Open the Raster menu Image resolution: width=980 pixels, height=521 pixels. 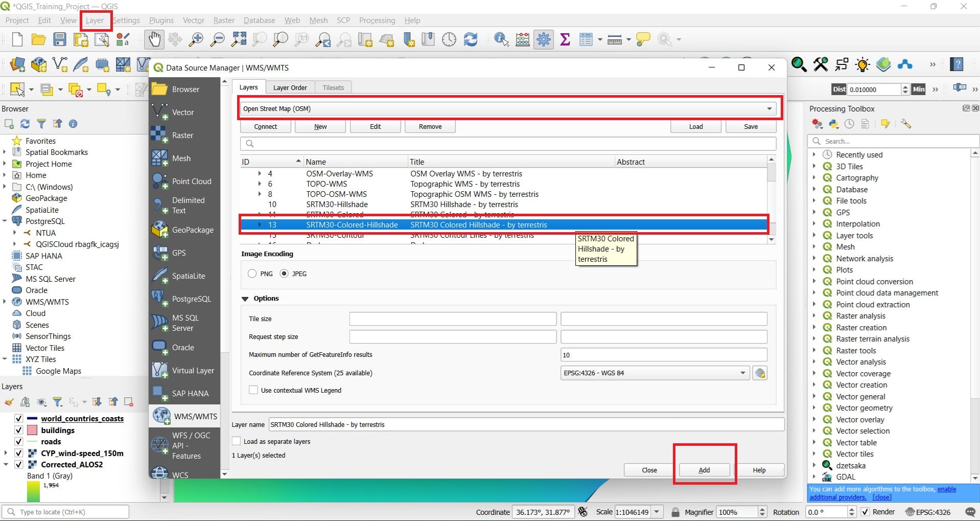[224, 20]
